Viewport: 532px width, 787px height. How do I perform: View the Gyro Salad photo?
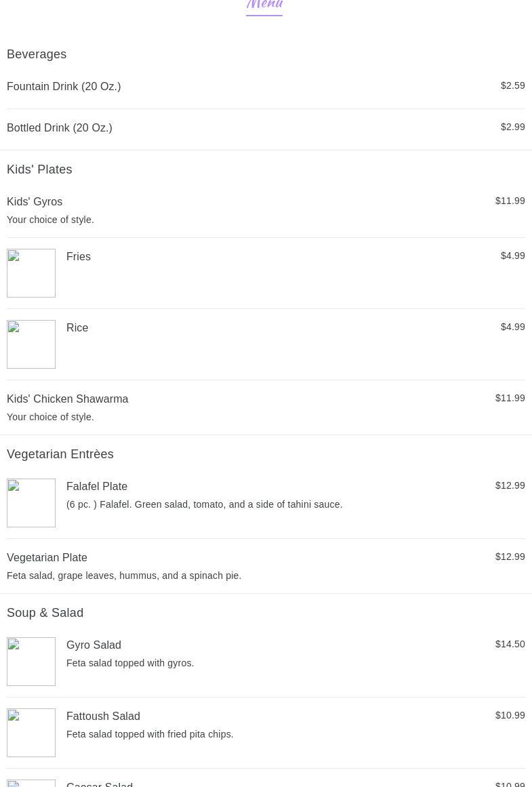pos(31,662)
